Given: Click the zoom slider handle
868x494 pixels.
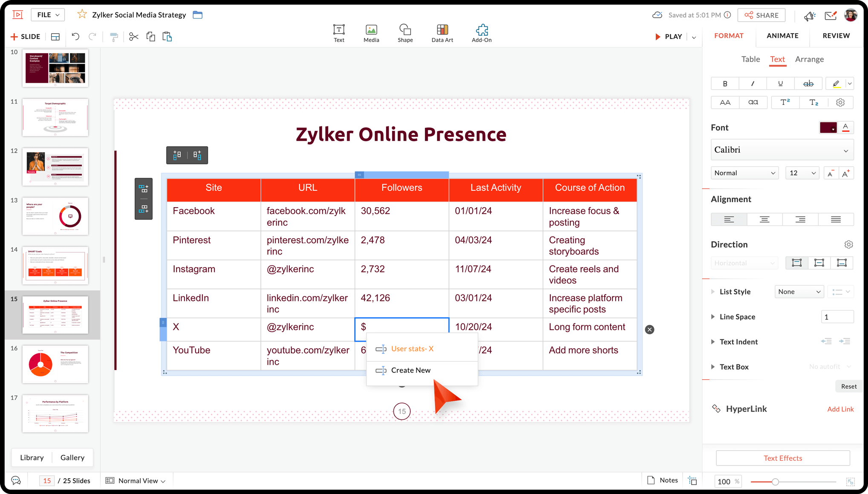Looking at the screenshot, I should click(775, 482).
